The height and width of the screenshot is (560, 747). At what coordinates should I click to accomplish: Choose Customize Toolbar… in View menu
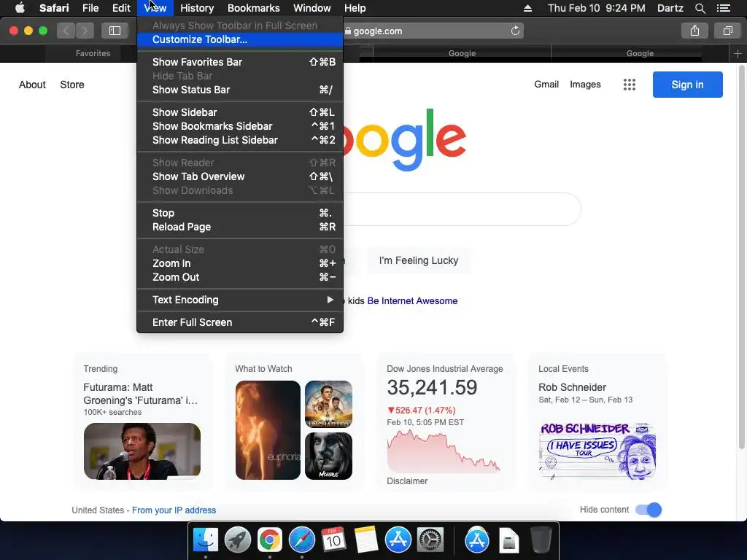click(240, 39)
